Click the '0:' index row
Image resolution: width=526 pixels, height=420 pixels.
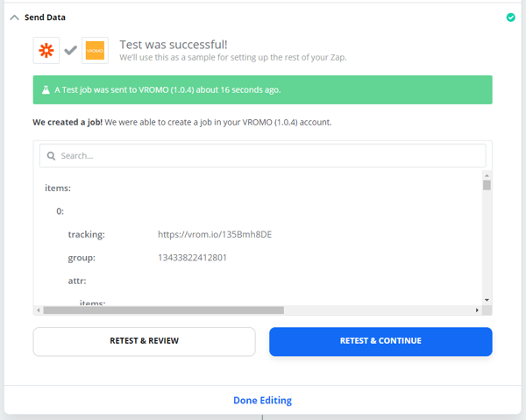[60, 211]
